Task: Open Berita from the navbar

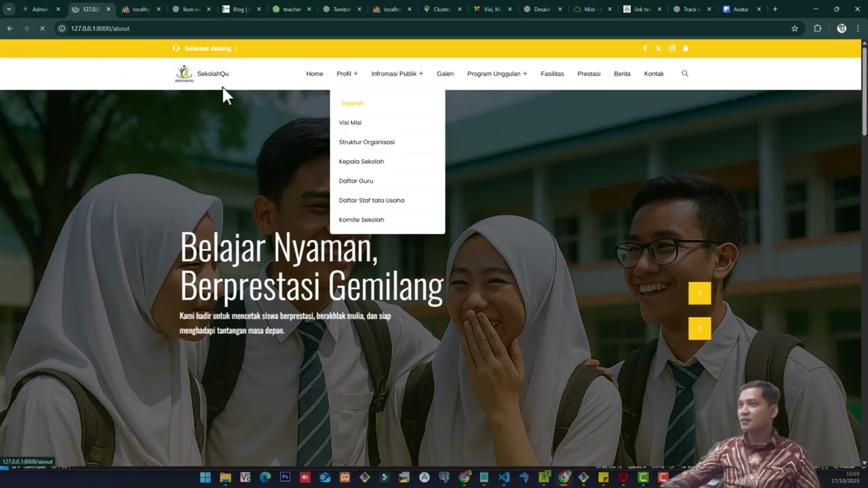Action: click(x=622, y=74)
